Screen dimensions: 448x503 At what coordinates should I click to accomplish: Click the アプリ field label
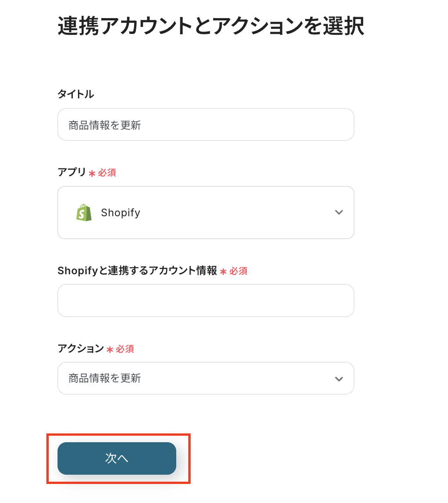tap(72, 173)
